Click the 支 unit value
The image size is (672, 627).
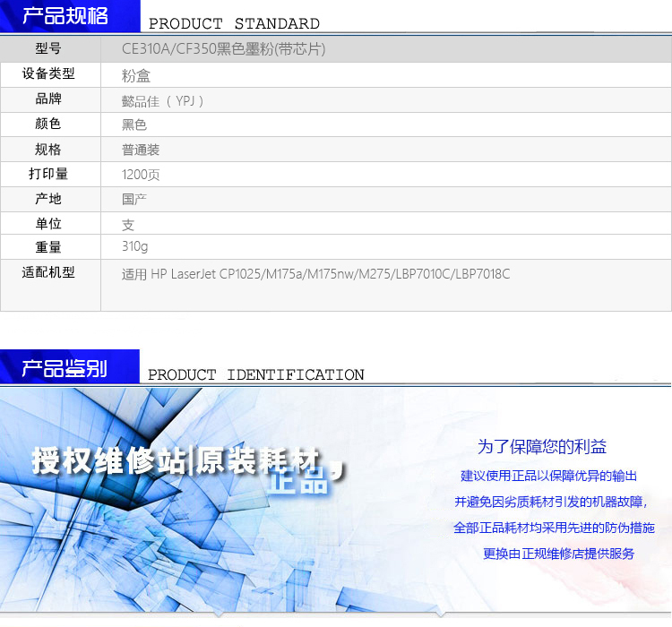point(128,225)
